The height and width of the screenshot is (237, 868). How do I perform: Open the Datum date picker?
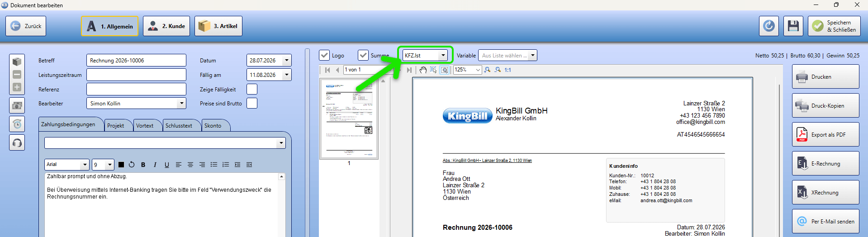click(287, 60)
